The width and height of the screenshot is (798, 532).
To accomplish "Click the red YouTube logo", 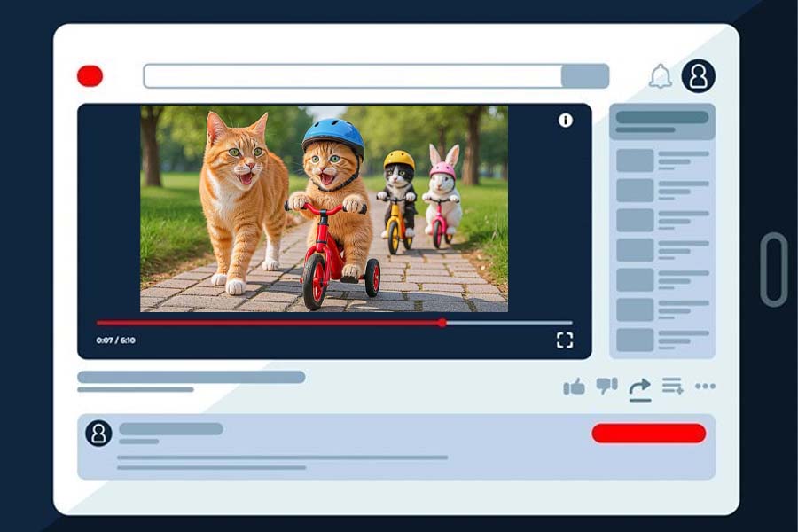I will (88, 75).
